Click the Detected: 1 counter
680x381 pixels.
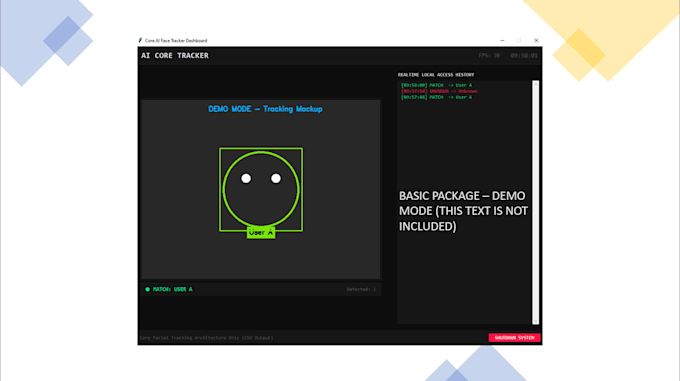pyautogui.click(x=361, y=289)
